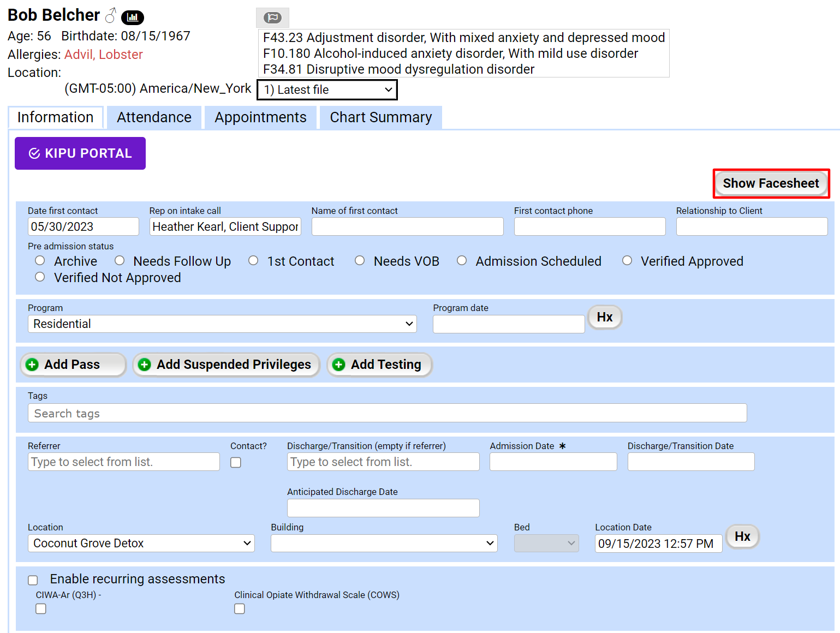The image size is (840, 633).
Task: View Location history with the Hx icon
Action: (x=742, y=536)
